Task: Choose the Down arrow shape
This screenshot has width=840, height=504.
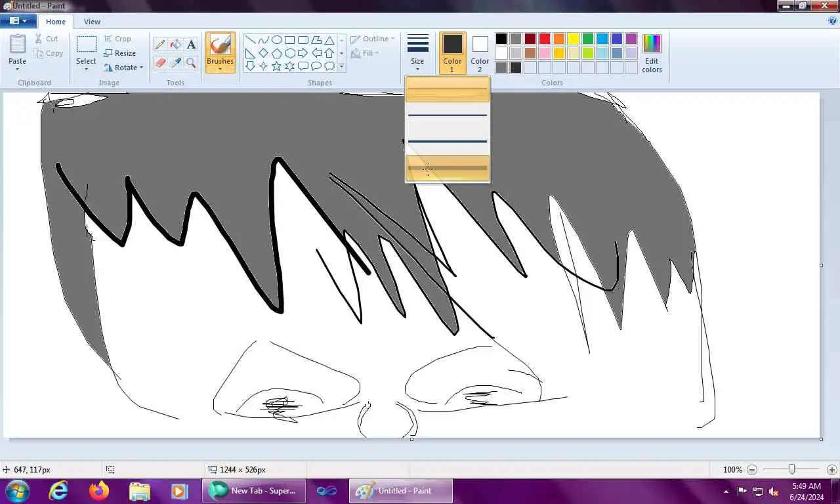Action: pyautogui.click(x=250, y=66)
